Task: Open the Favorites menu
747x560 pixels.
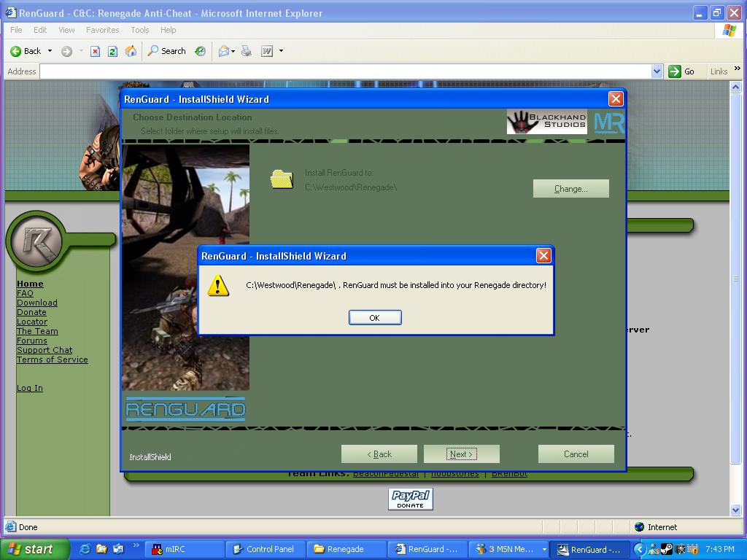Action: [x=102, y=30]
